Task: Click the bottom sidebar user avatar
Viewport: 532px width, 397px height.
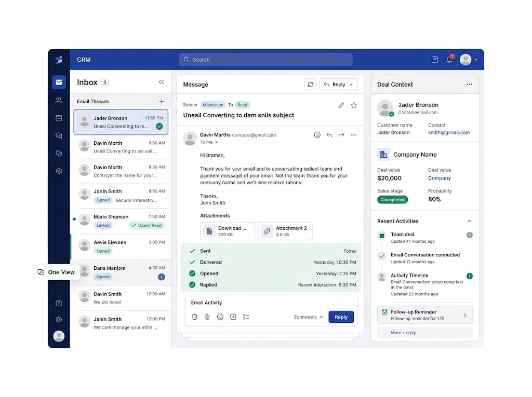Action: point(59,336)
